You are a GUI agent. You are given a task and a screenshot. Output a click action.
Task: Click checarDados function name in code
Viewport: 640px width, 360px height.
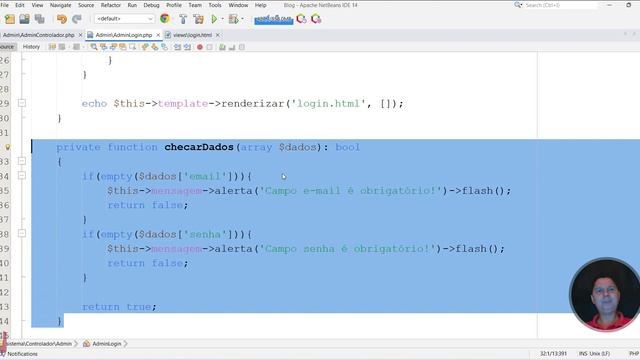click(199, 147)
